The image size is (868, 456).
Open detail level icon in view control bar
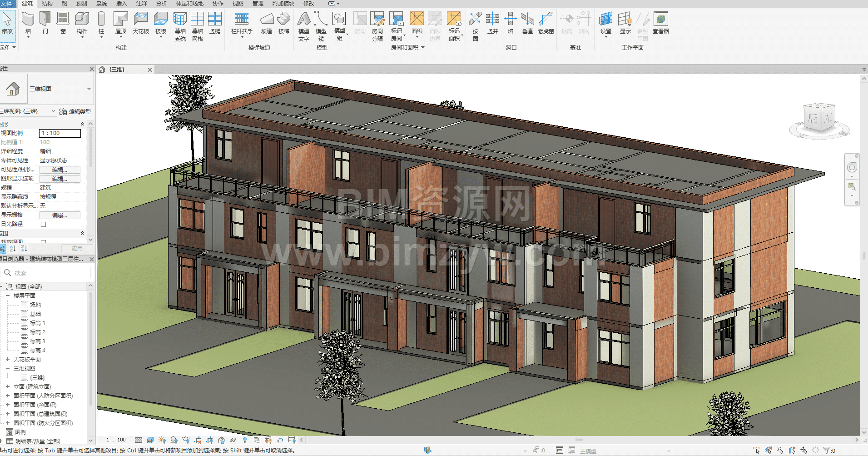click(x=139, y=440)
